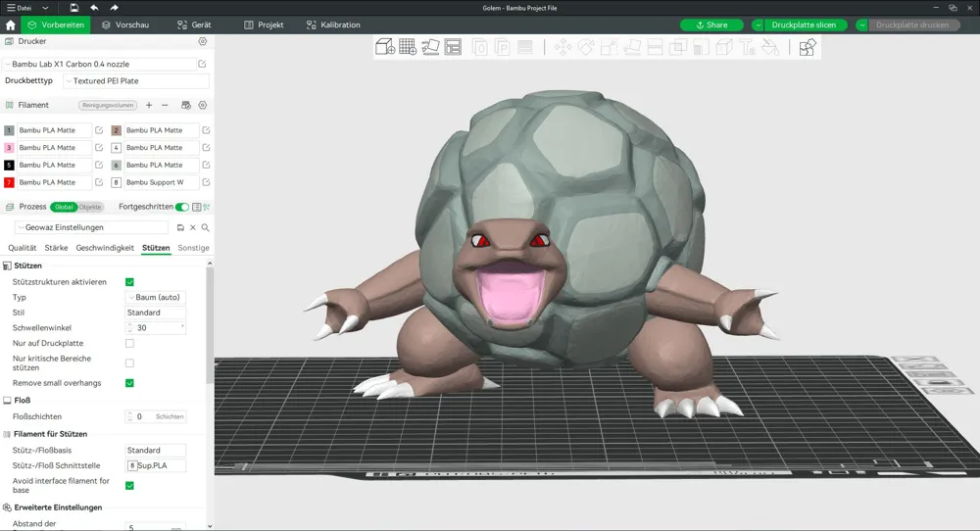The image size is (980, 531).
Task: Click the Undo arrow in the title bar
Action: point(94,8)
